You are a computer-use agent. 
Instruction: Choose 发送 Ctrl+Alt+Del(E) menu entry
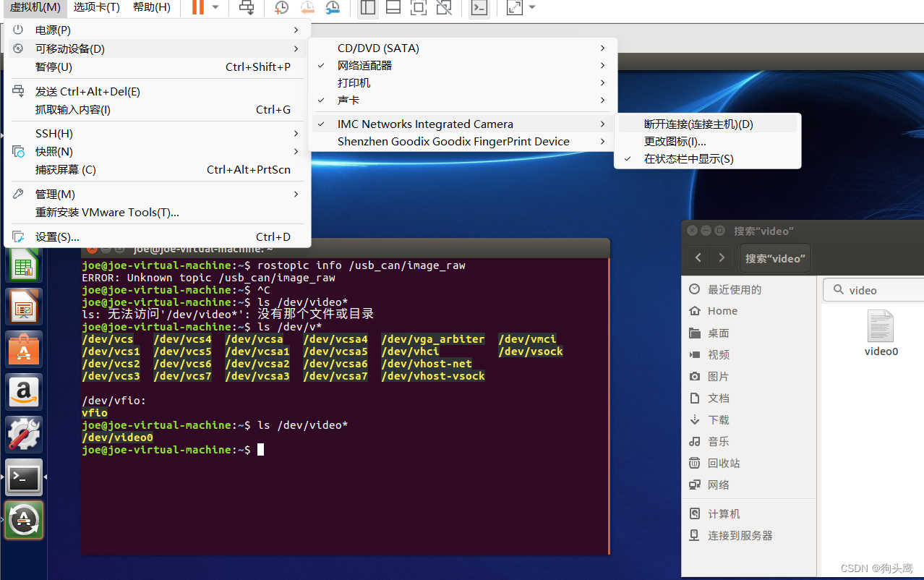pyautogui.click(x=158, y=91)
